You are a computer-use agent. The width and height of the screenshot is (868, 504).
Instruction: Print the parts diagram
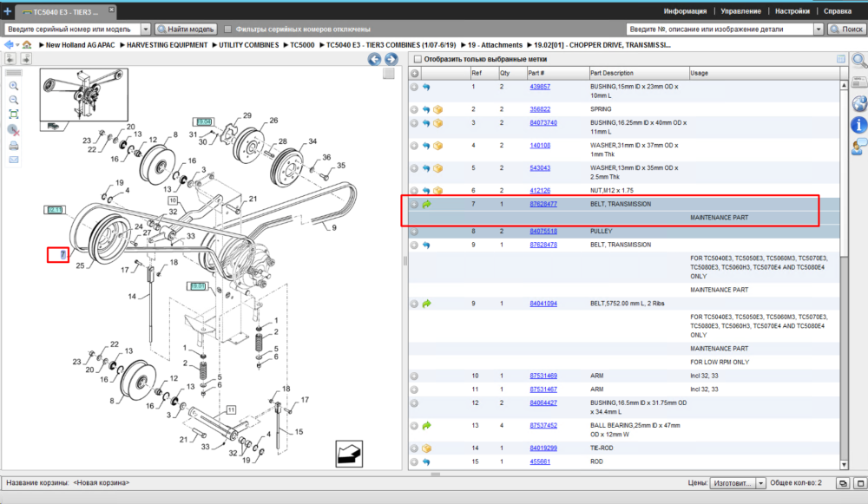[x=14, y=146]
